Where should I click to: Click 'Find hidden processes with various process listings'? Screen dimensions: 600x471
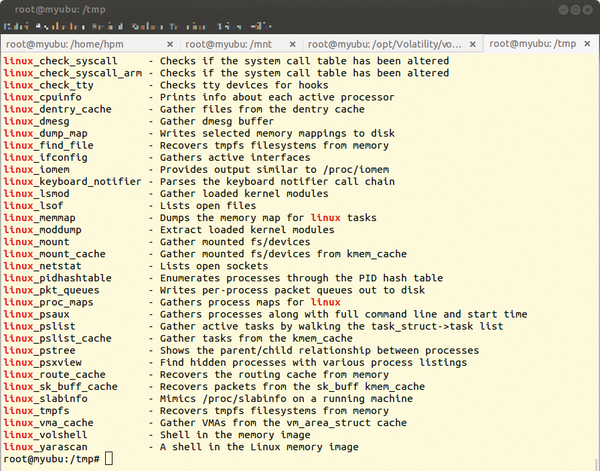click(313, 362)
